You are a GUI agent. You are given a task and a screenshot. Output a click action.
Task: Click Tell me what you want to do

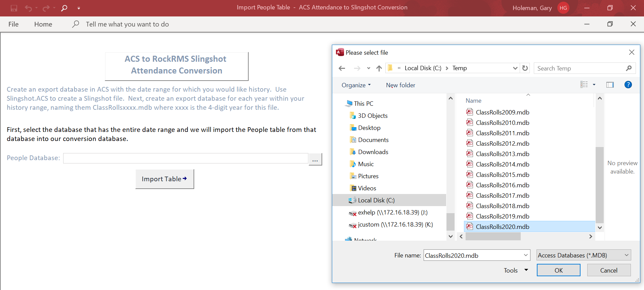pos(127,24)
